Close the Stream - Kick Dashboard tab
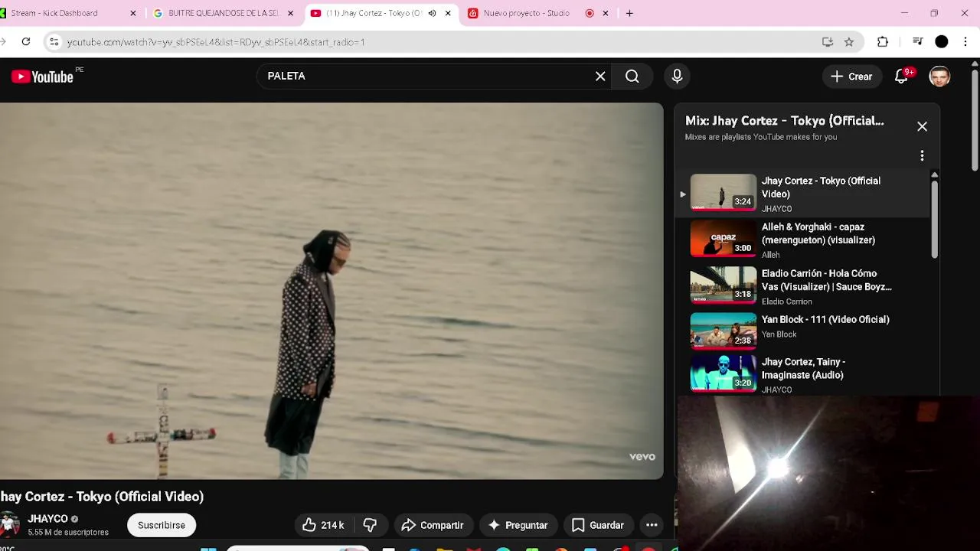The width and height of the screenshot is (980, 551). tap(132, 13)
